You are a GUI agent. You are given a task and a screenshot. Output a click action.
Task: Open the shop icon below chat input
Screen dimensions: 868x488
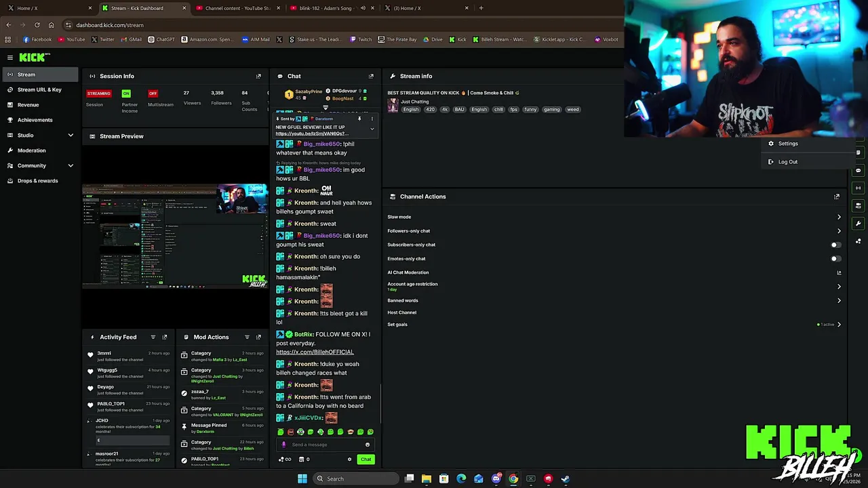click(x=302, y=460)
